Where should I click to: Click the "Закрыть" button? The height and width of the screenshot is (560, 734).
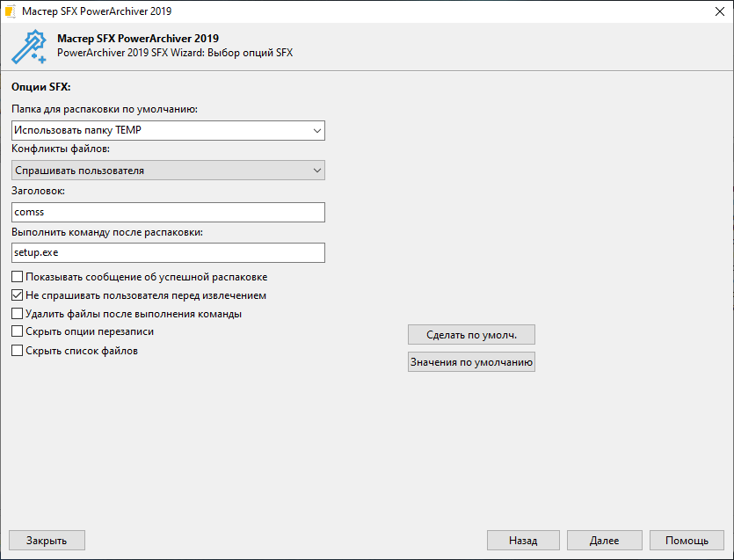point(47,541)
